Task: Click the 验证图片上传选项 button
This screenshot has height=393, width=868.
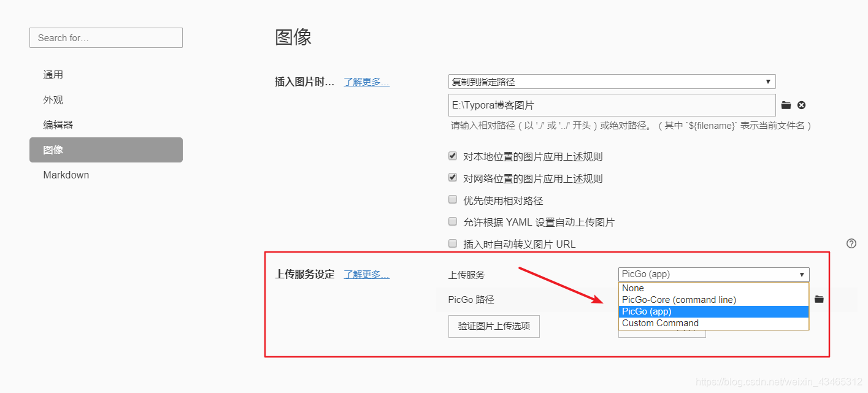Action: pos(493,326)
